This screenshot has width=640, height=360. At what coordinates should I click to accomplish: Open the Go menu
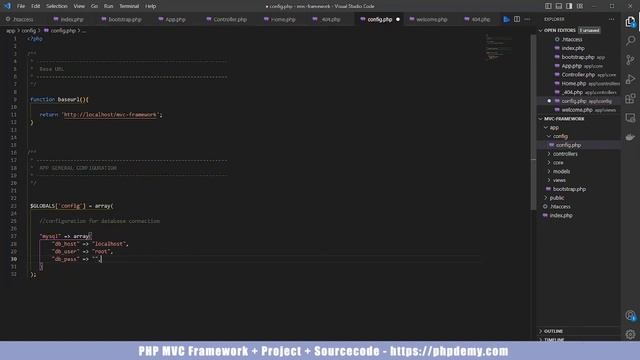pyautogui.click(x=94, y=6)
